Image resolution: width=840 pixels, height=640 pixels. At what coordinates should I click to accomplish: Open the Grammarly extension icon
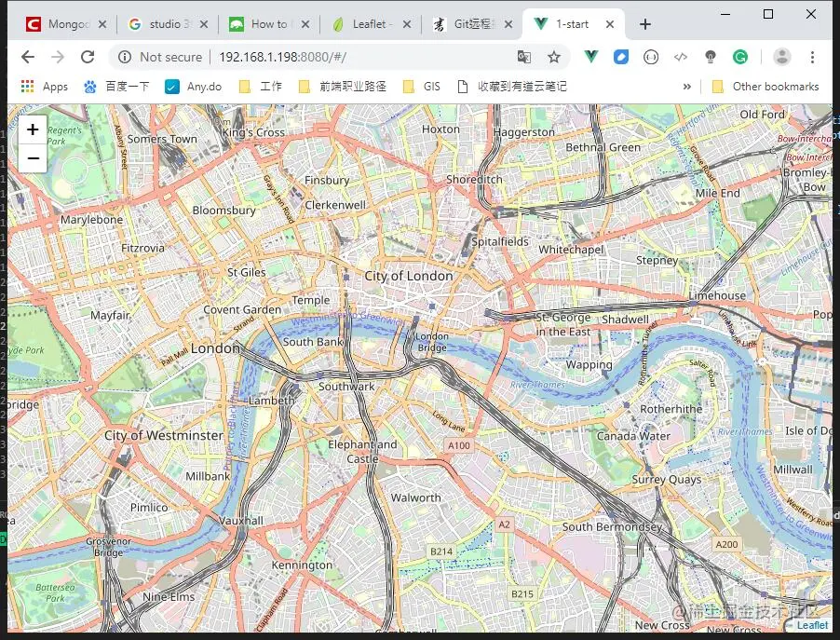coord(740,57)
